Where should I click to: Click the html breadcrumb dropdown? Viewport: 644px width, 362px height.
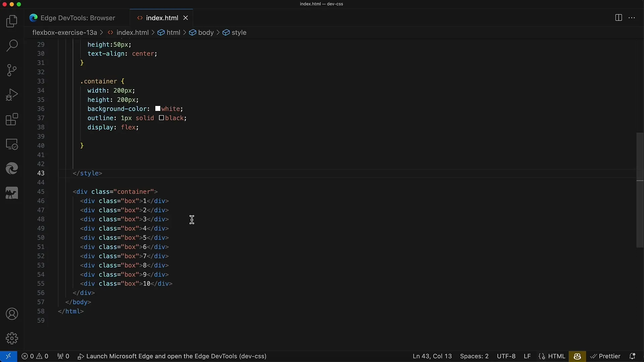(x=173, y=32)
